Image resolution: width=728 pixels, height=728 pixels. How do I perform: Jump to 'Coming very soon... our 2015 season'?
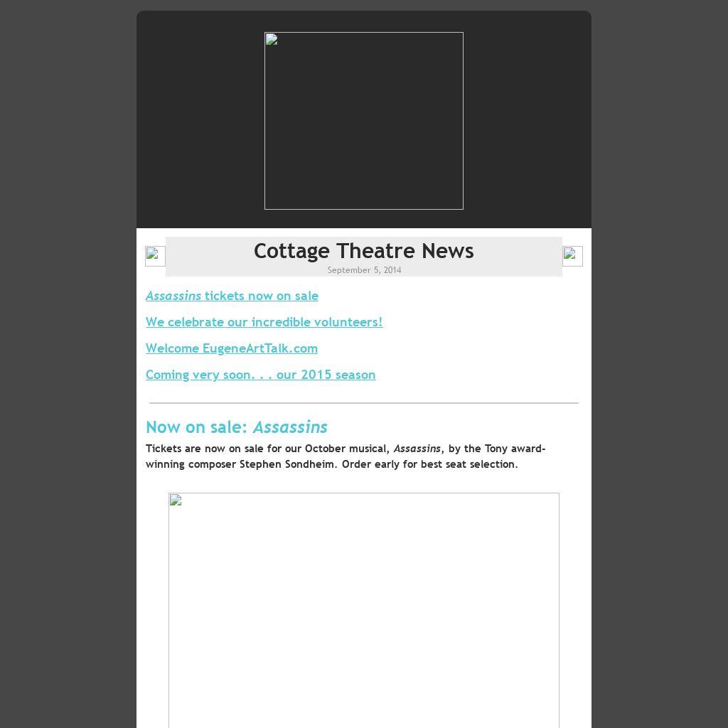click(260, 375)
